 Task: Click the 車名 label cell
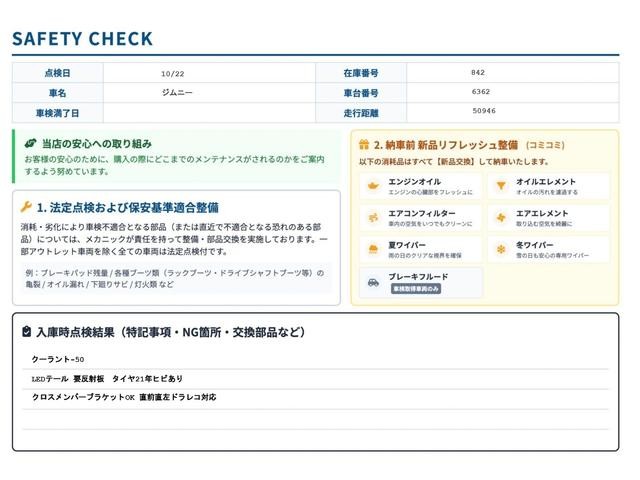tap(58, 93)
